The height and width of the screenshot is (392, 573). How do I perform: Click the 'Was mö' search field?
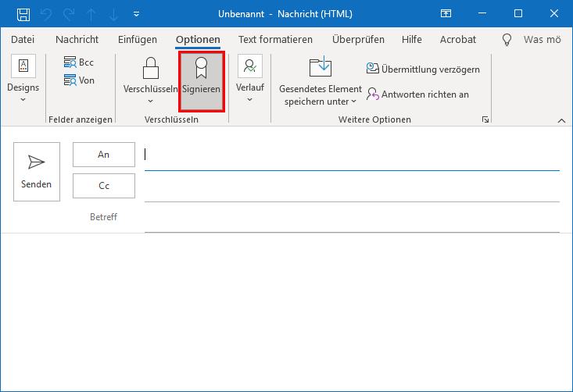click(x=543, y=39)
